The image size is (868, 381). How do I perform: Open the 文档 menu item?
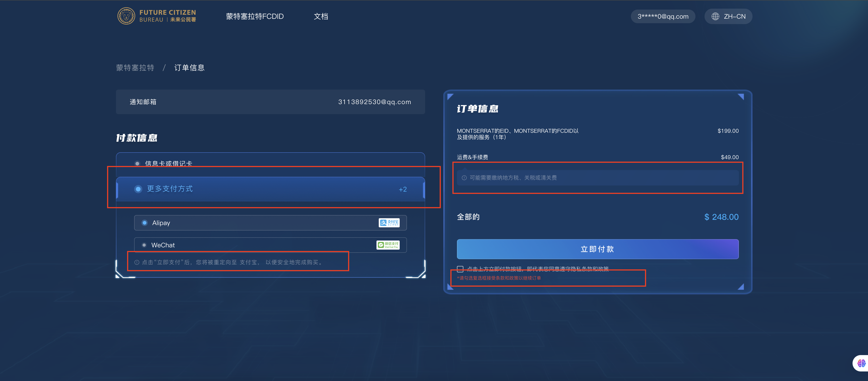click(x=321, y=17)
